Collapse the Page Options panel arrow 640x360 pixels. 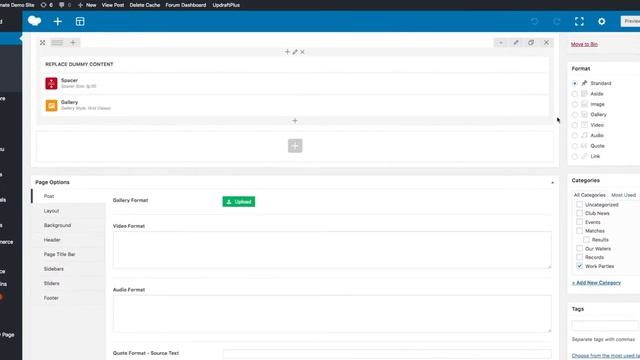click(552, 182)
